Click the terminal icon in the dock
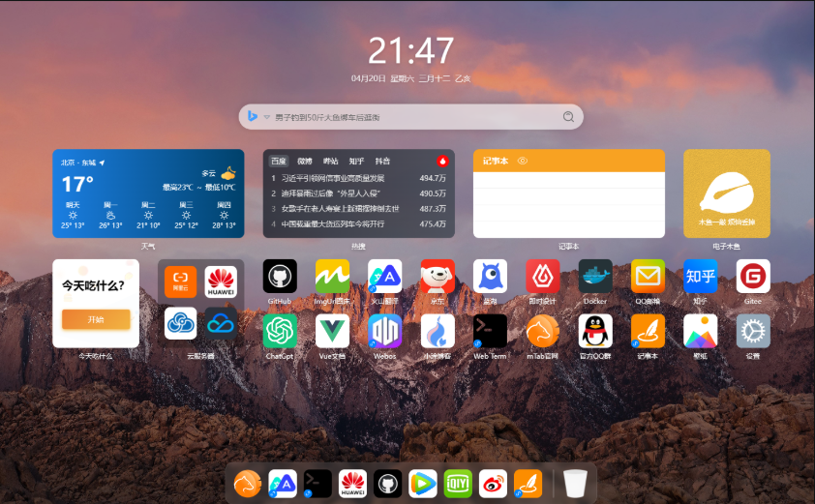The height and width of the screenshot is (504, 815). point(317,484)
